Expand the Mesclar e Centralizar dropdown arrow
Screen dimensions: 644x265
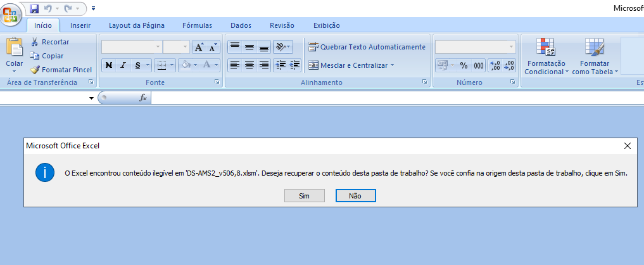(x=392, y=65)
